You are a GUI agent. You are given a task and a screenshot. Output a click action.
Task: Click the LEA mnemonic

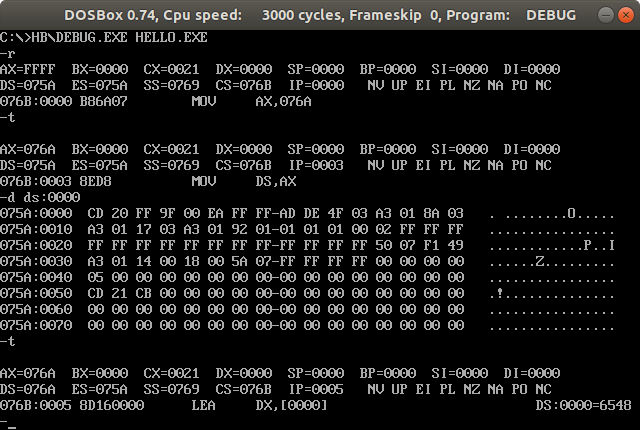[x=204, y=405]
